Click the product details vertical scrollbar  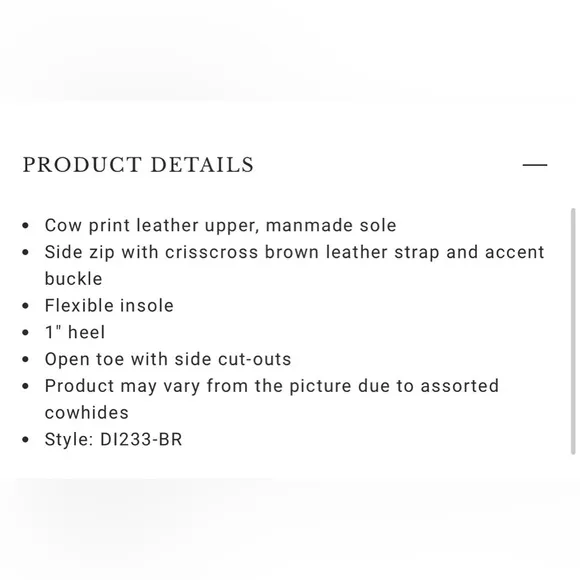[x=573, y=331]
